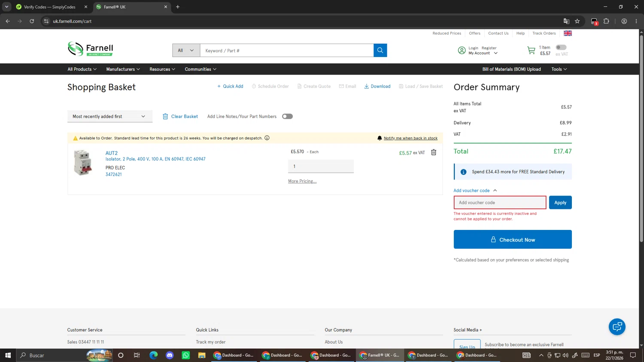Open the Help link
The image size is (644, 362).
pos(520,33)
